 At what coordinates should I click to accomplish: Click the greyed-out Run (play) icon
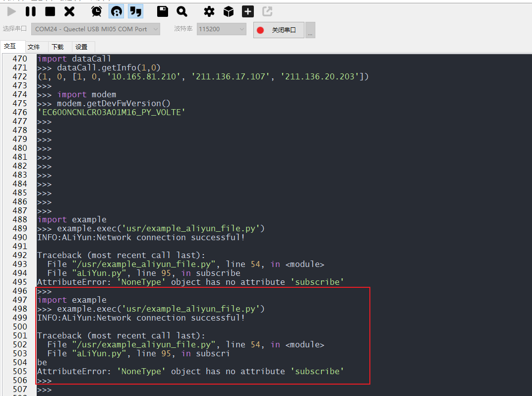coord(11,11)
